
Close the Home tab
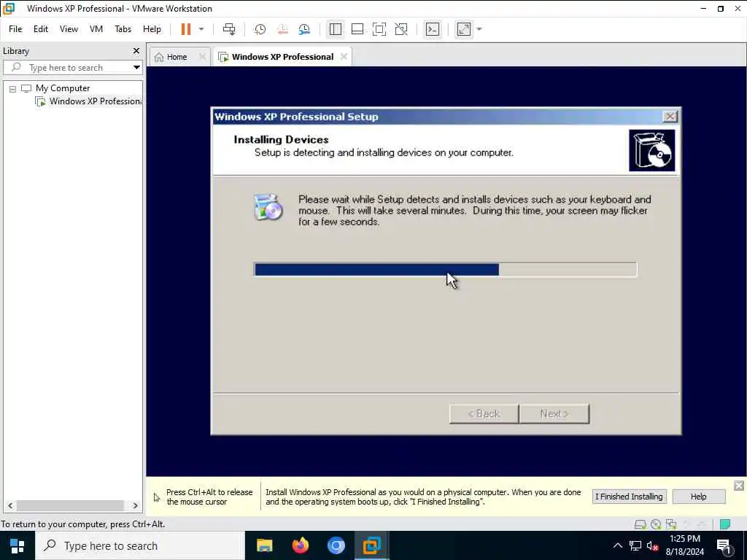tap(203, 57)
